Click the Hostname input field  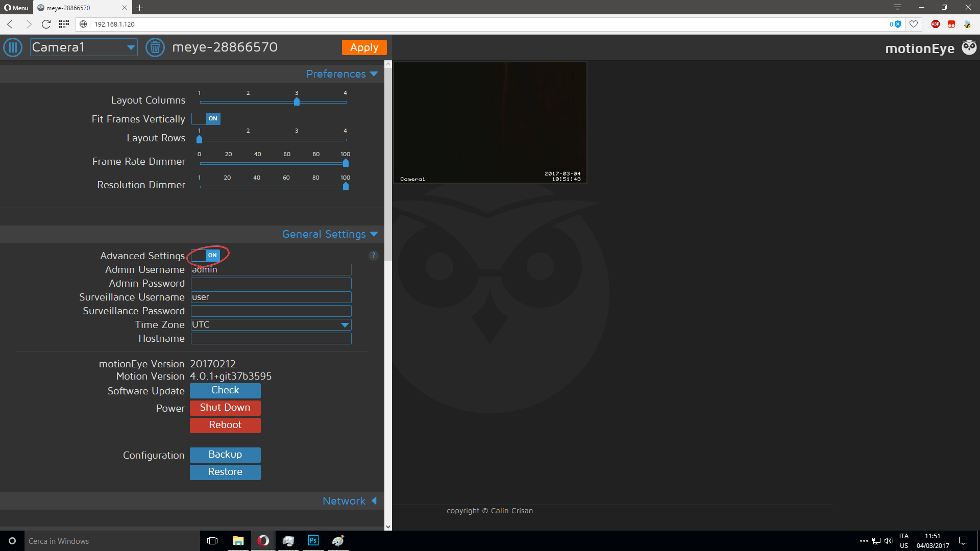(271, 339)
